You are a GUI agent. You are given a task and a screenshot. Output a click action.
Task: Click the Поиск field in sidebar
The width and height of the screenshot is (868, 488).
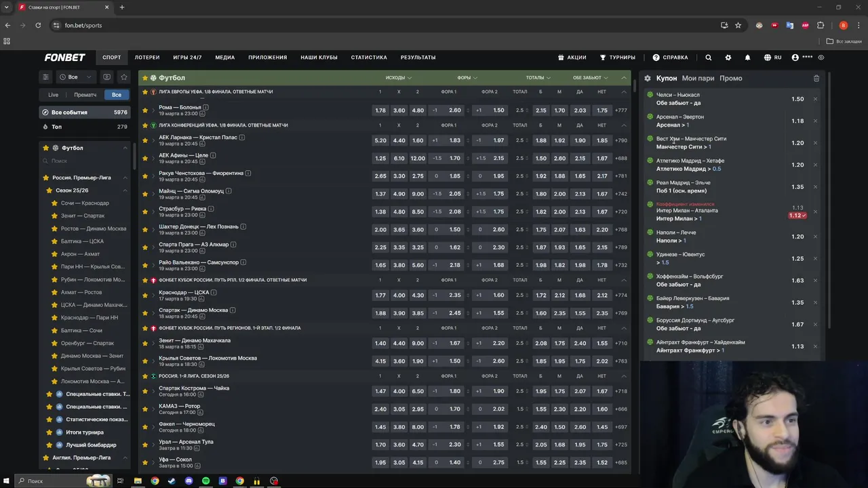click(84, 161)
